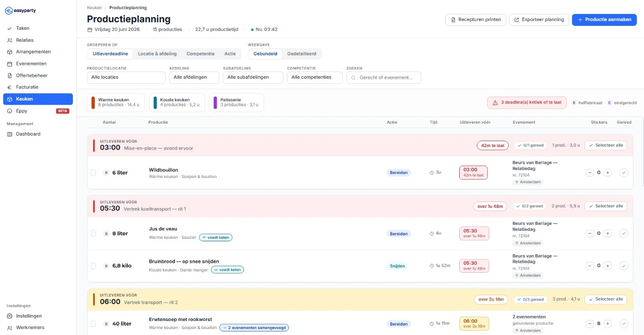This screenshot has width=644, height=335.
Task: Decrease stickers for Bruinbrood
Action: pyautogui.click(x=590, y=266)
